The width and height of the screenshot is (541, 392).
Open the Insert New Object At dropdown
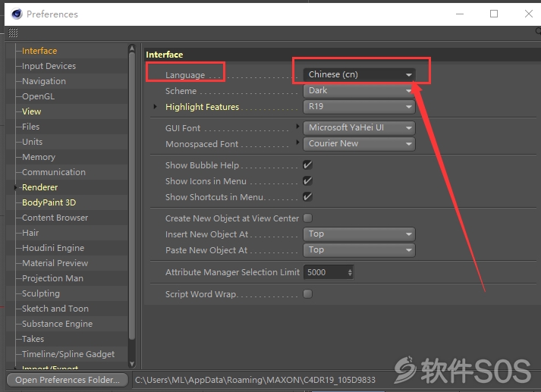tap(359, 234)
